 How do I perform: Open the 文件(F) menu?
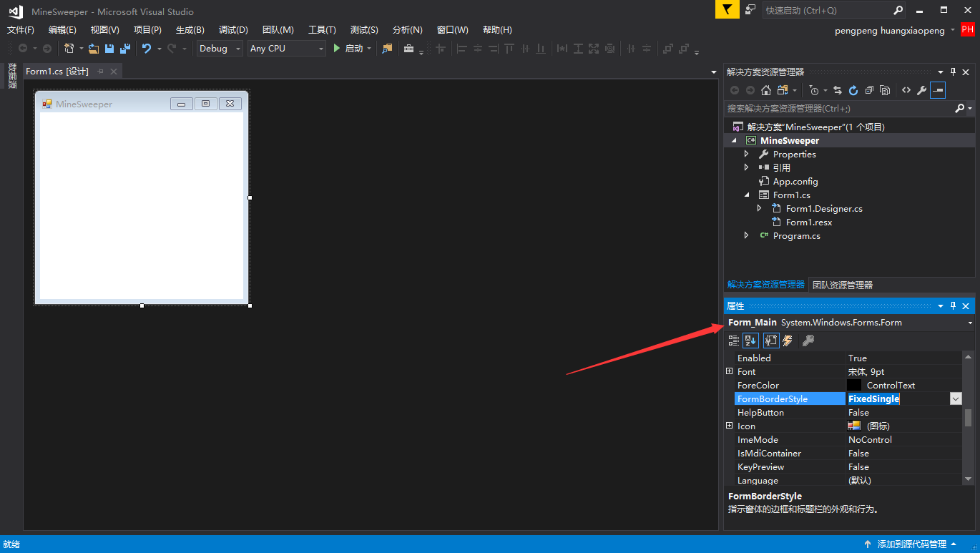[x=21, y=30]
